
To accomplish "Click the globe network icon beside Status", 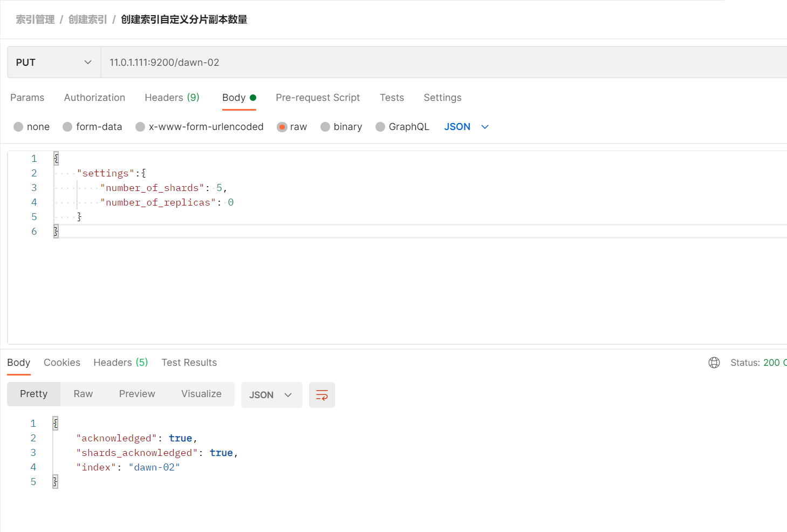I will click(x=714, y=363).
